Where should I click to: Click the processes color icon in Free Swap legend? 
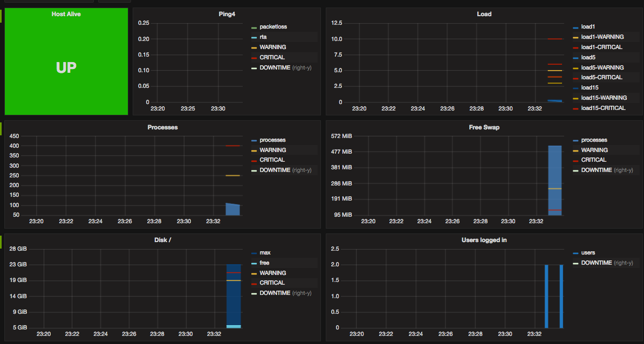point(576,140)
